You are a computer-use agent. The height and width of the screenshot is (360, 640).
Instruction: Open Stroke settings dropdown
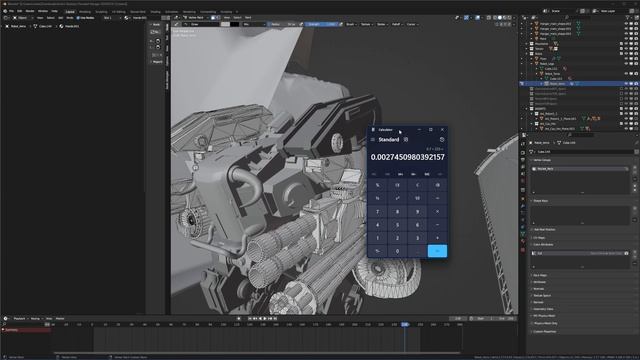[x=382, y=24]
